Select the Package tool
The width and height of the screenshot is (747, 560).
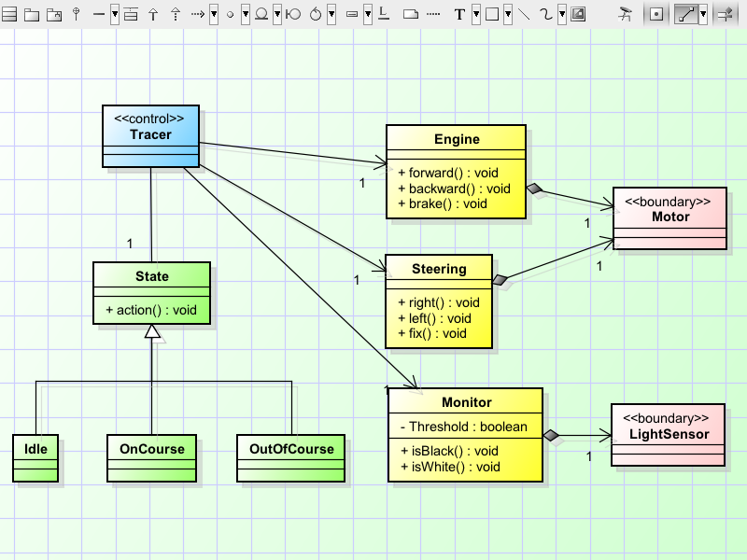[x=31, y=14]
